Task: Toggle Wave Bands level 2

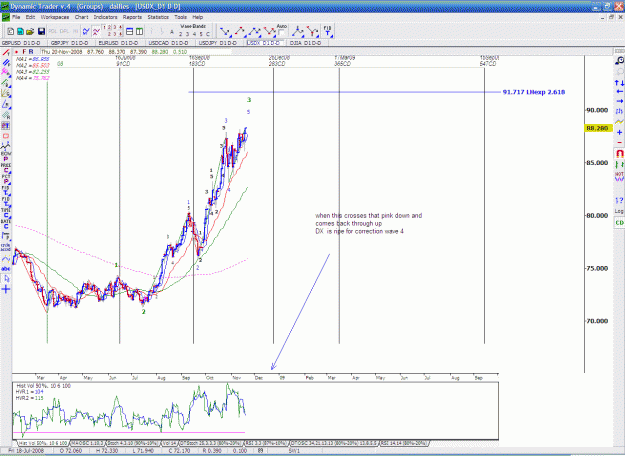Action: click(x=181, y=34)
